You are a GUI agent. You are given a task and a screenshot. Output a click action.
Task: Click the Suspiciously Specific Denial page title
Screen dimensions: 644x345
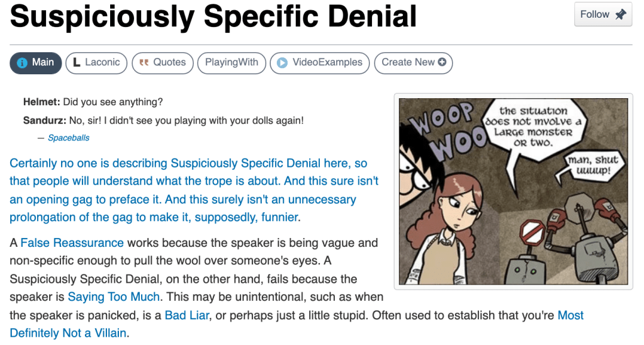point(213,16)
